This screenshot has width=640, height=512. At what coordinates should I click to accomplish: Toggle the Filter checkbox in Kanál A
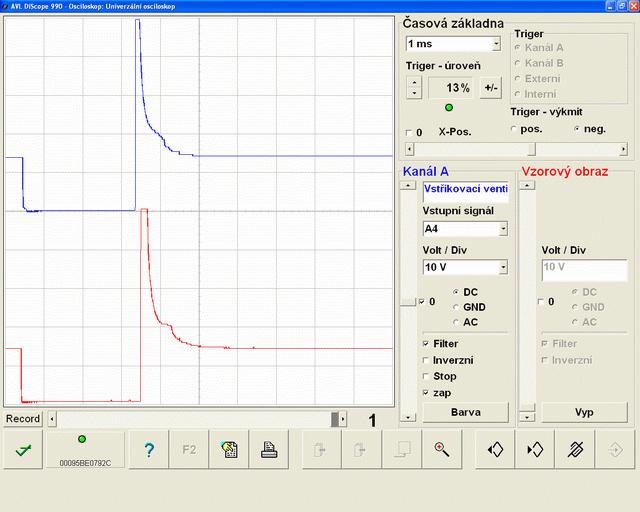tap(426, 344)
